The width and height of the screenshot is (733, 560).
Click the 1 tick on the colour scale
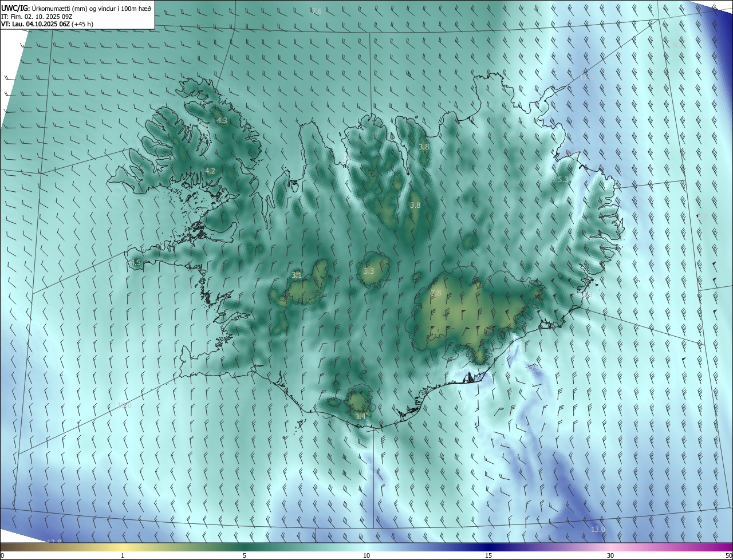click(x=123, y=555)
